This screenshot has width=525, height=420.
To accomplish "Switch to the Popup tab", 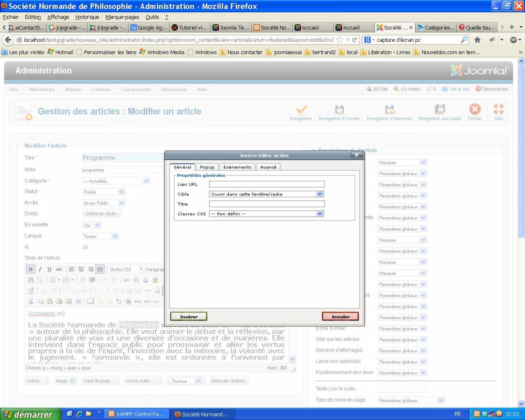I will [x=207, y=167].
